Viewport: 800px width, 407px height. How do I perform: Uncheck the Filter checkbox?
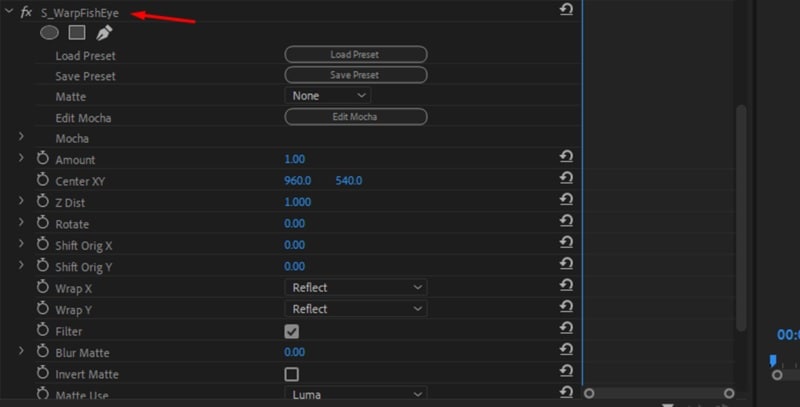pos(291,332)
